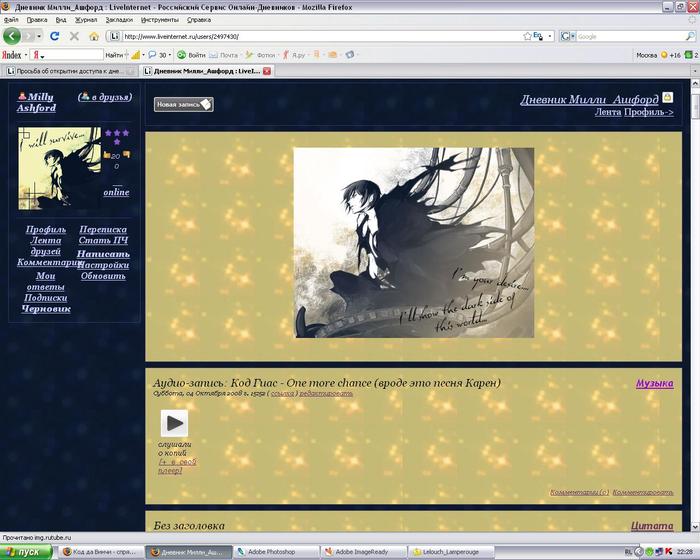Viewport: 700px width, 560px height.
Task: Open the Черновик sidebar link
Action: coord(46,309)
